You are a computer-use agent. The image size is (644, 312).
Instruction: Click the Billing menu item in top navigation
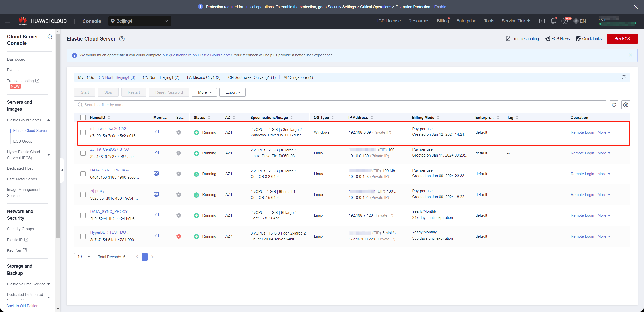pyautogui.click(x=442, y=21)
